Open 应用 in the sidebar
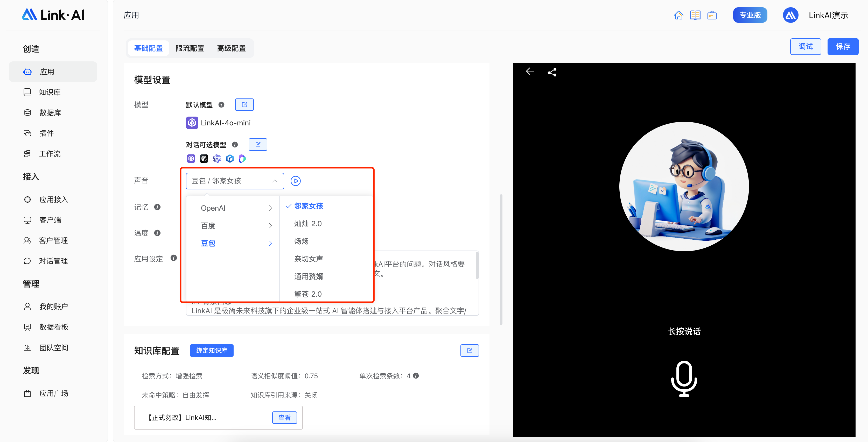This screenshot has height=442, width=868. click(x=53, y=72)
